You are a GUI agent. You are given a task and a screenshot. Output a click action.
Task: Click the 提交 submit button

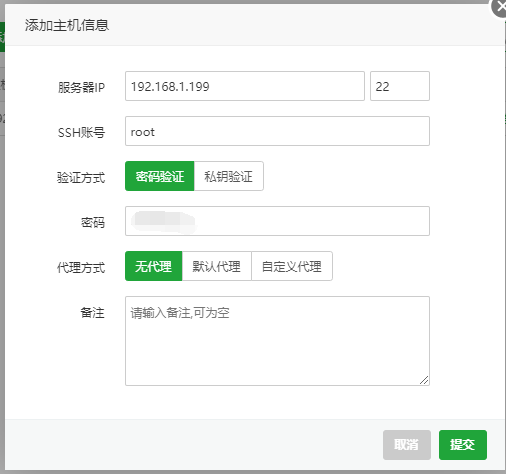463,445
